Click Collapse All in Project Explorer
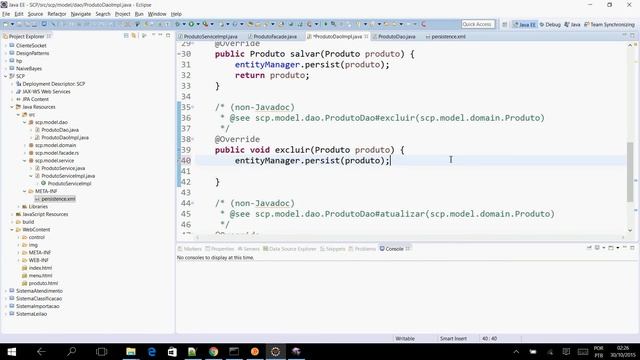The width and height of the screenshot is (640, 360). click(126, 36)
